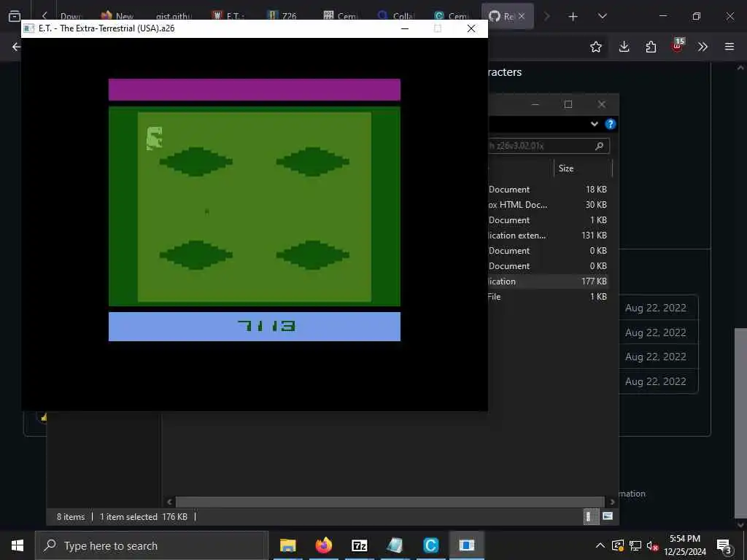Click the muted volume tray icon
This screenshot has height=560, width=747.
(x=652, y=545)
